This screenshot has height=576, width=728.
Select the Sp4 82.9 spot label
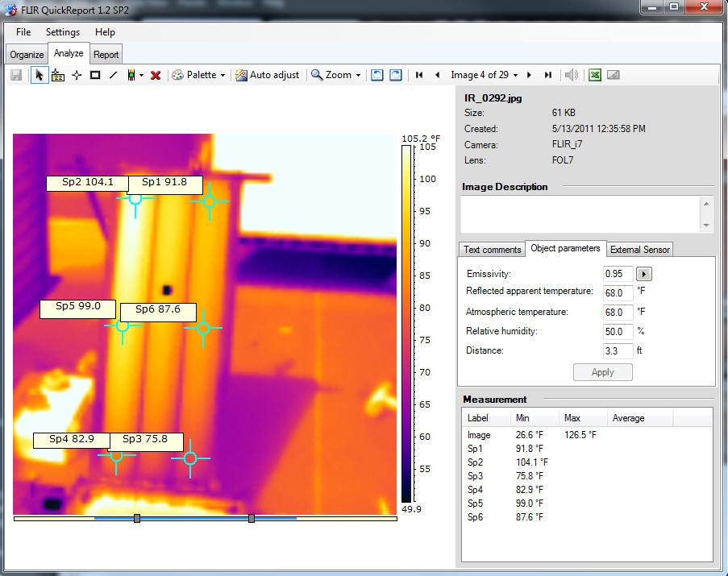[72, 441]
